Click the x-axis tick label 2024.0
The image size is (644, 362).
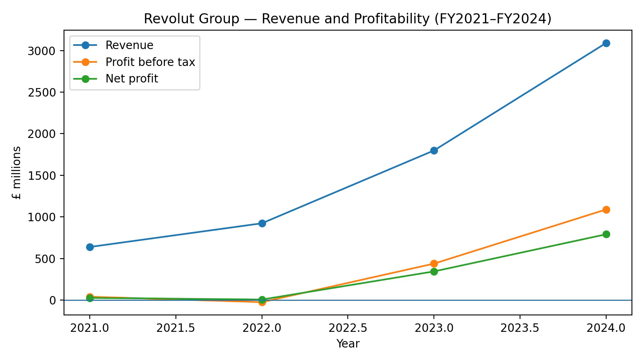click(x=606, y=328)
